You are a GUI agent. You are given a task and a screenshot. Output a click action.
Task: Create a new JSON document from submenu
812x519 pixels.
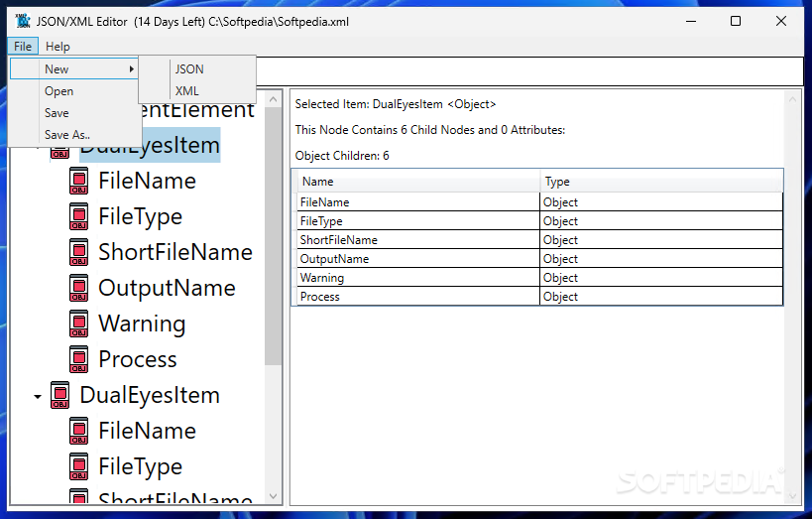pos(197,68)
